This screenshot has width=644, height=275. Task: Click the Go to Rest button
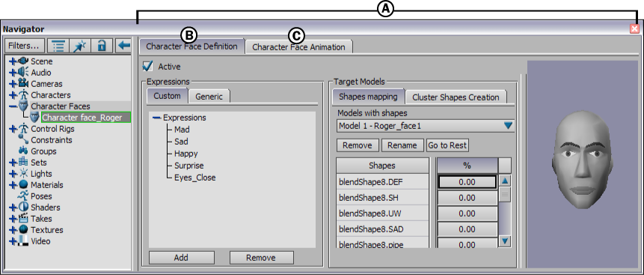tap(447, 145)
